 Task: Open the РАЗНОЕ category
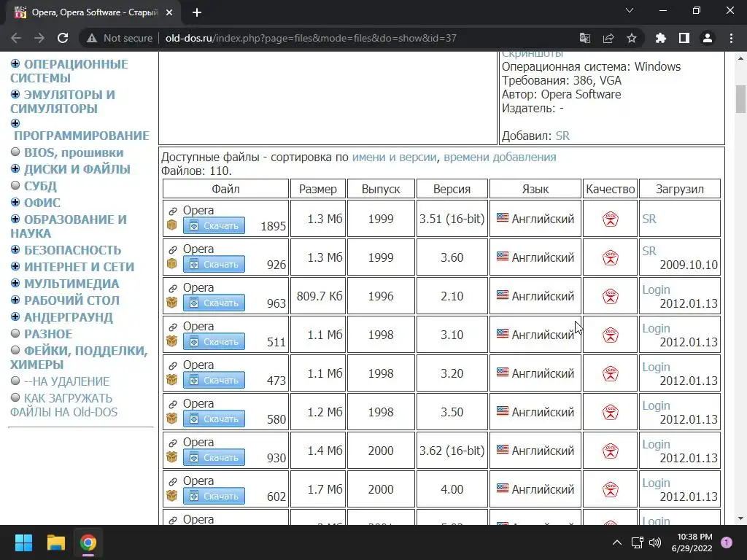click(x=48, y=334)
